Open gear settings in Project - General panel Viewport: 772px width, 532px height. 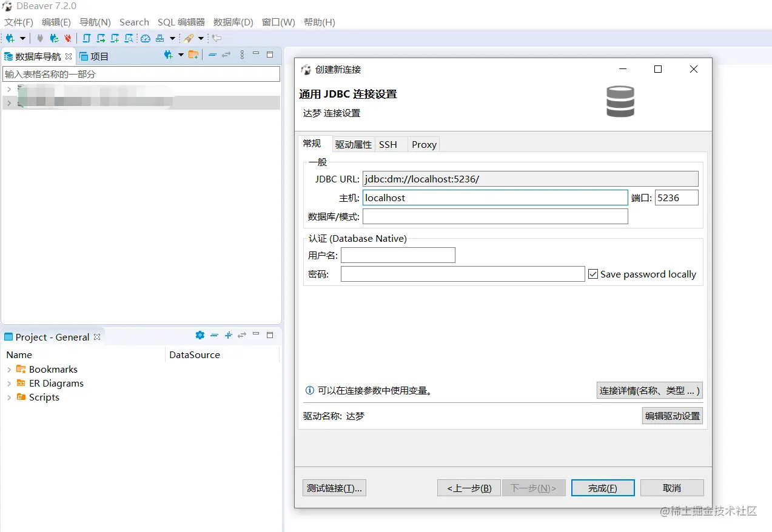point(200,335)
